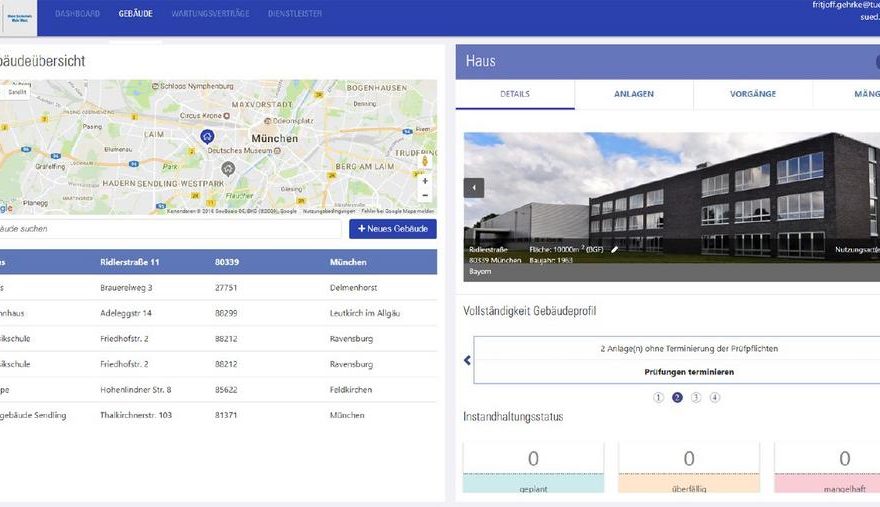Click the Feldkirchen city cell

tap(351, 390)
